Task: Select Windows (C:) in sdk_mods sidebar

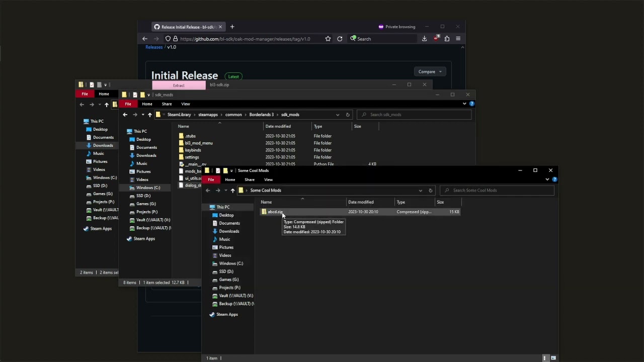Action: tap(148, 188)
